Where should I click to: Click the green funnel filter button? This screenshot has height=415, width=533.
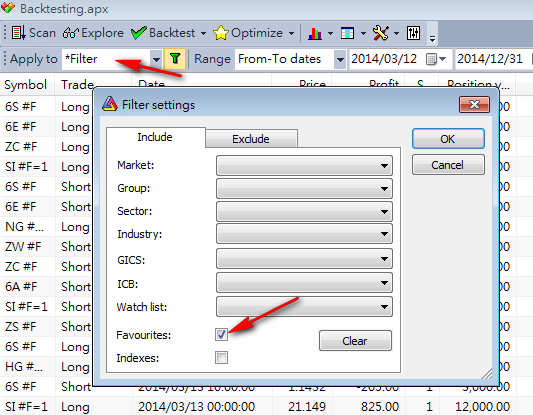[x=175, y=59]
